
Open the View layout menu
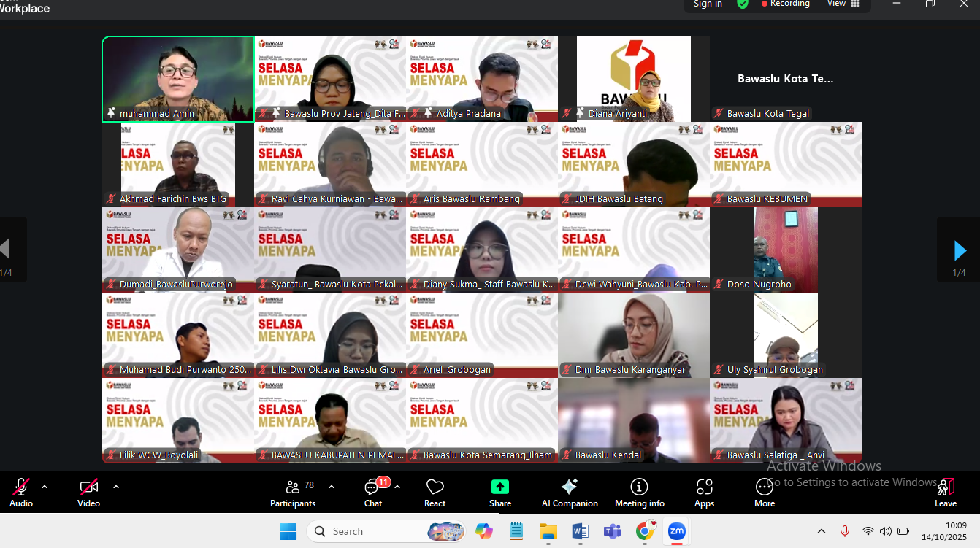[843, 4]
